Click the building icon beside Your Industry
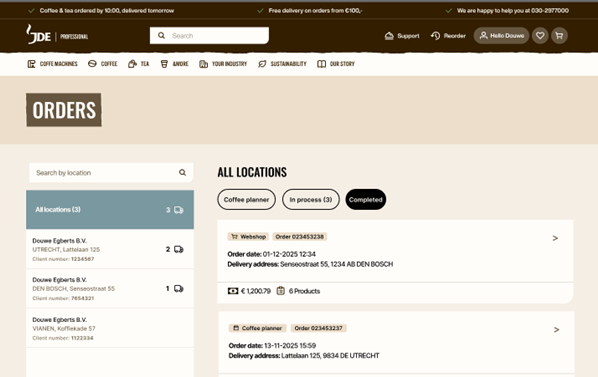 tap(203, 64)
